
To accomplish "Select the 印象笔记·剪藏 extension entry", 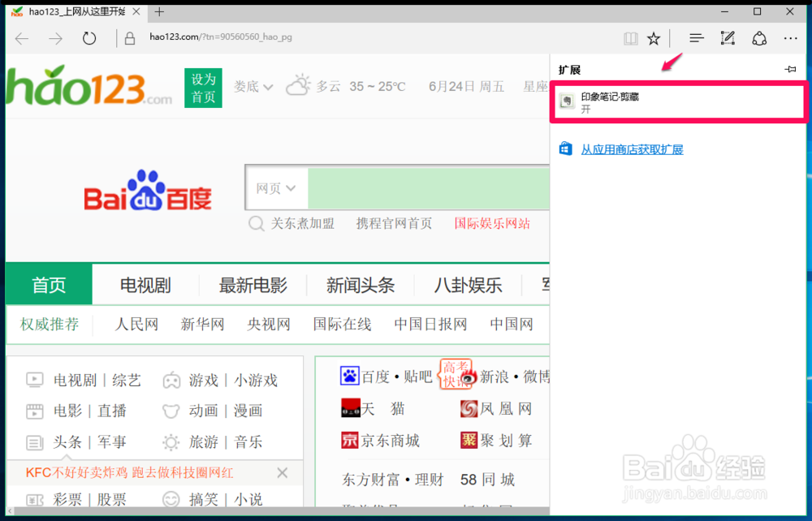I will click(678, 102).
